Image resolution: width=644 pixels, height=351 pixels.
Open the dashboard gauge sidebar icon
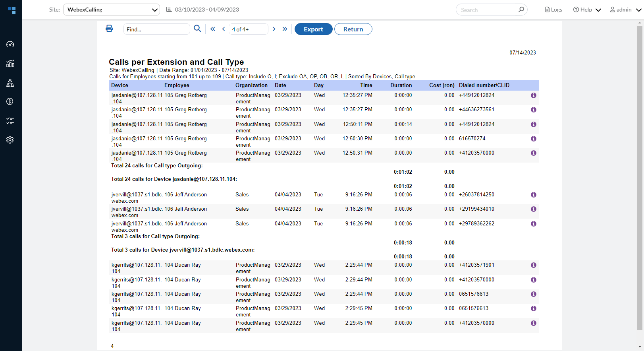click(x=10, y=44)
